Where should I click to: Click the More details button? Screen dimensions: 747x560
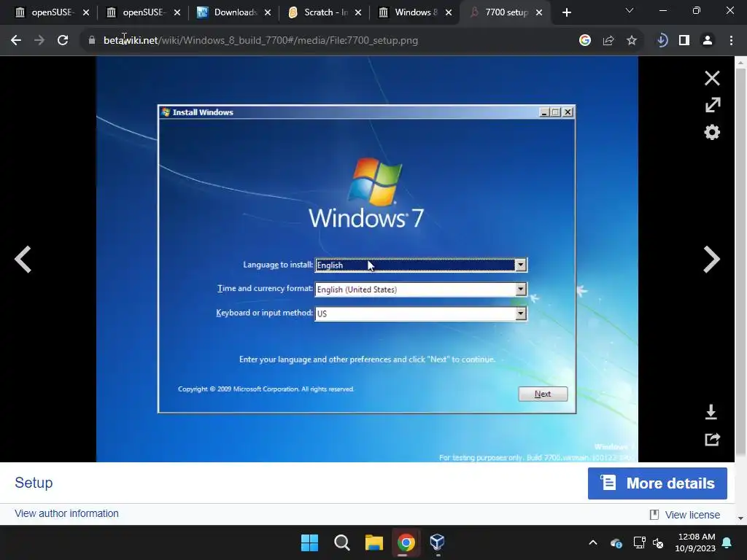tap(657, 483)
